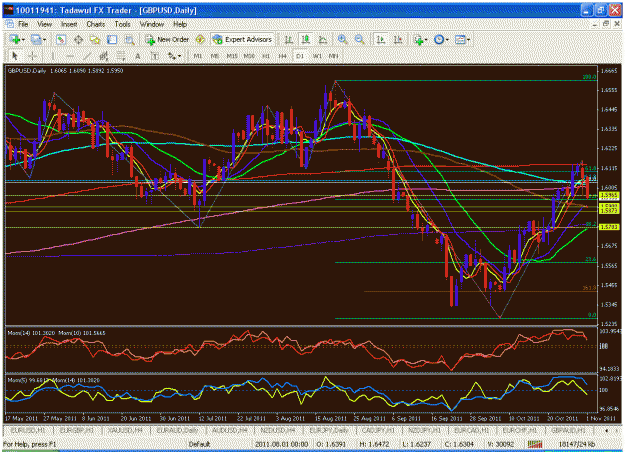Open the Tools menu
Screen dimensions: 625x452
[122, 24]
